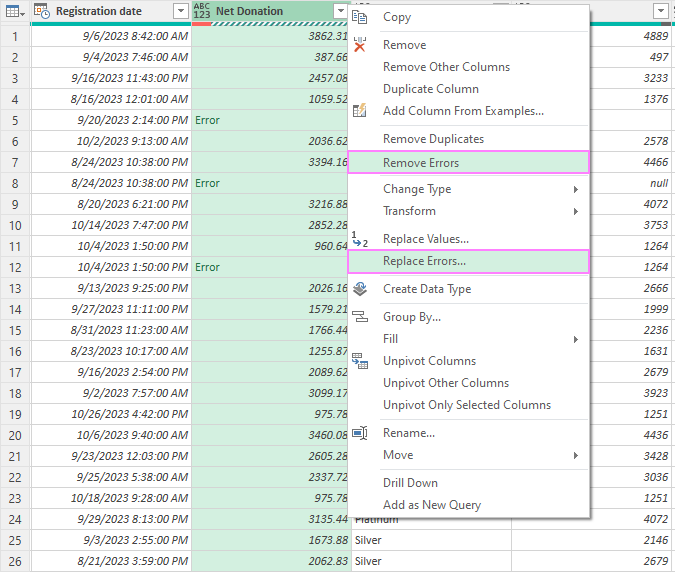Click the Create Data Type icon
Viewport: 675px width, 572px height.
pos(360,289)
